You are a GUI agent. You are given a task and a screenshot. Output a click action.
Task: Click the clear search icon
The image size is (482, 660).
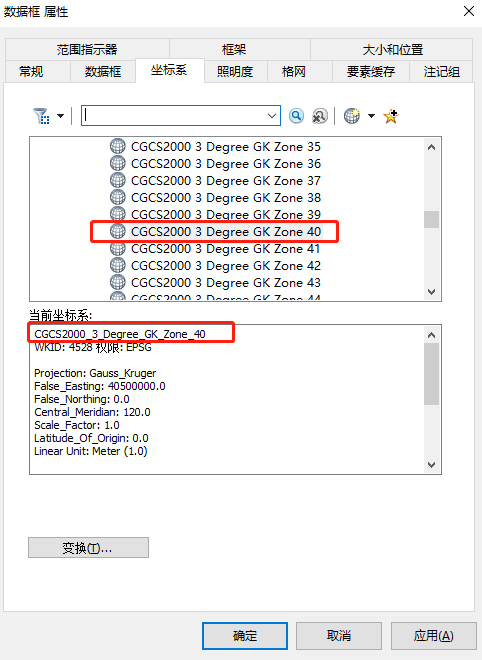(x=320, y=116)
